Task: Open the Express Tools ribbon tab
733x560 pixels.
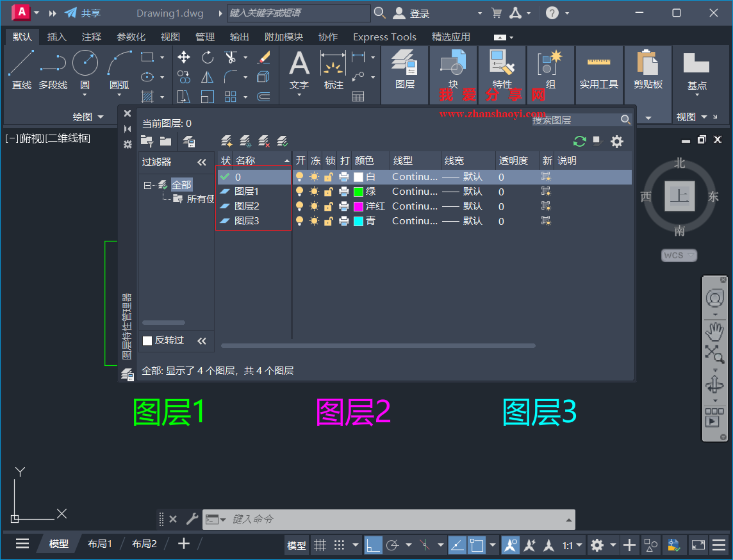Action: click(x=384, y=37)
